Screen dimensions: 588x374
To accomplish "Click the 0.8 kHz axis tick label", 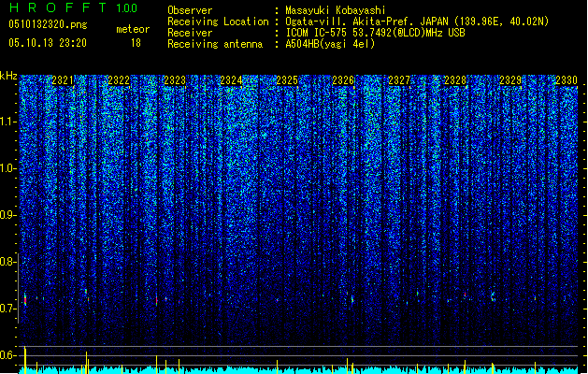I will 7,262.
